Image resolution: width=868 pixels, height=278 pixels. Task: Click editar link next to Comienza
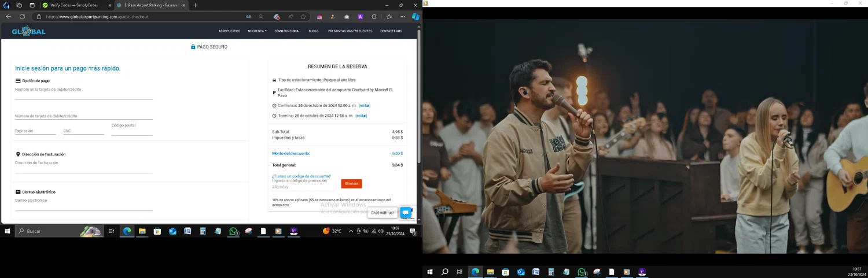pyautogui.click(x=364, y=106)
